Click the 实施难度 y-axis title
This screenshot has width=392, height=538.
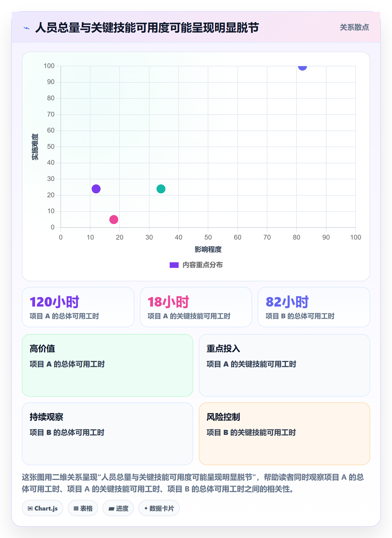(x=35, y=147)
